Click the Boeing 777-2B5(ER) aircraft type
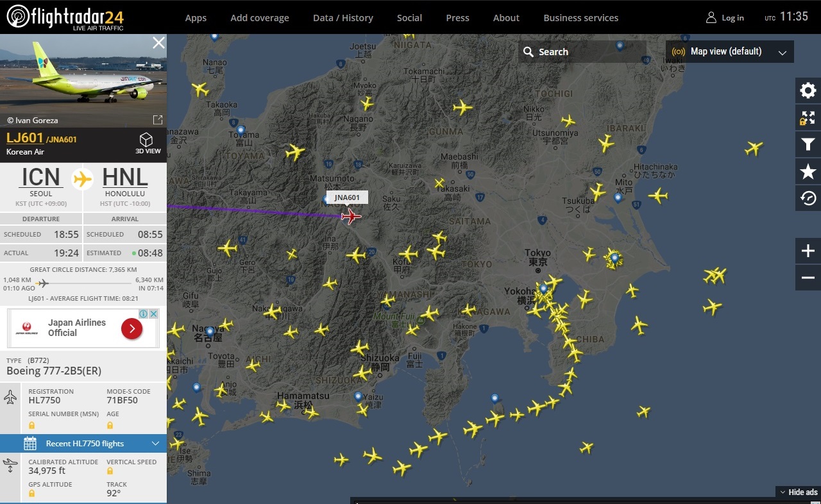 pos(54,371)
